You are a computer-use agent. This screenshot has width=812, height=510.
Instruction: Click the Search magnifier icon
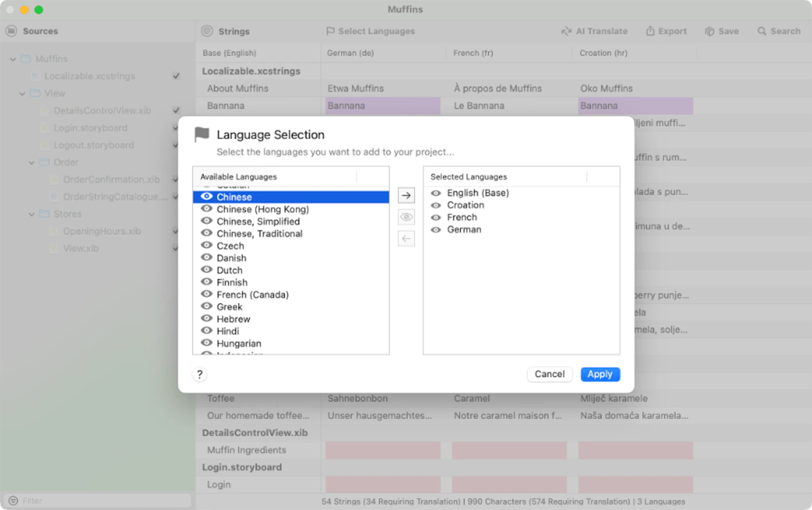pos(762,31)
